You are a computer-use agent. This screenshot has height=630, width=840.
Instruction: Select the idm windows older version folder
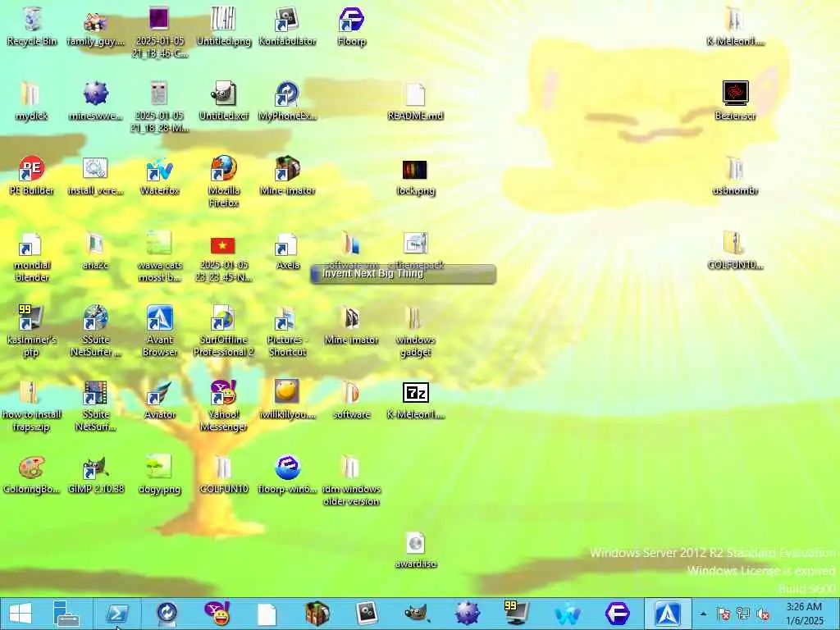point(351,481)
